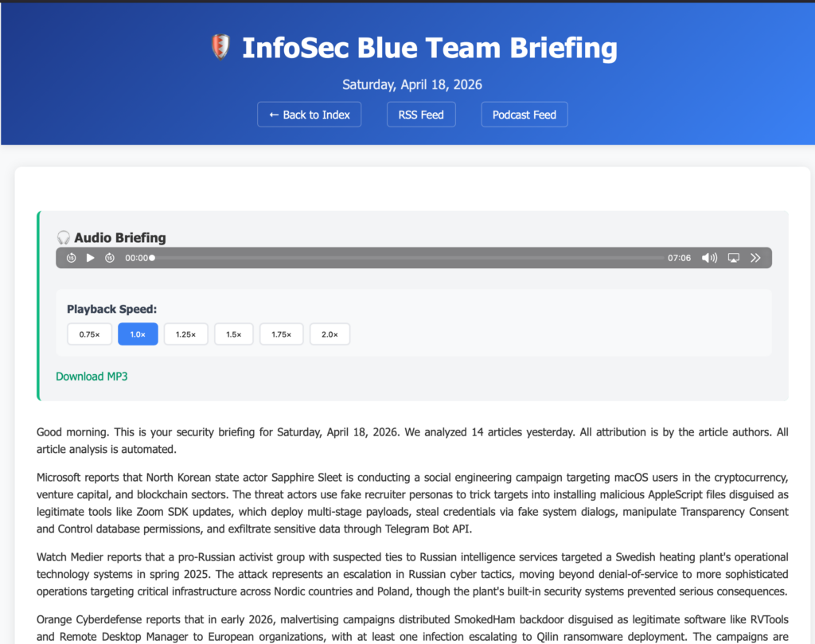Select 2.0× playback speed

click(330, 334)
